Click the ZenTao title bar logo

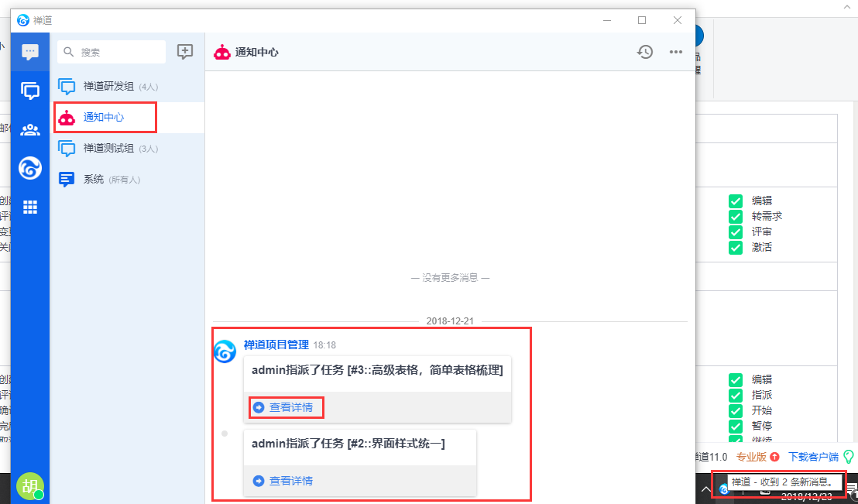[23, 21]
